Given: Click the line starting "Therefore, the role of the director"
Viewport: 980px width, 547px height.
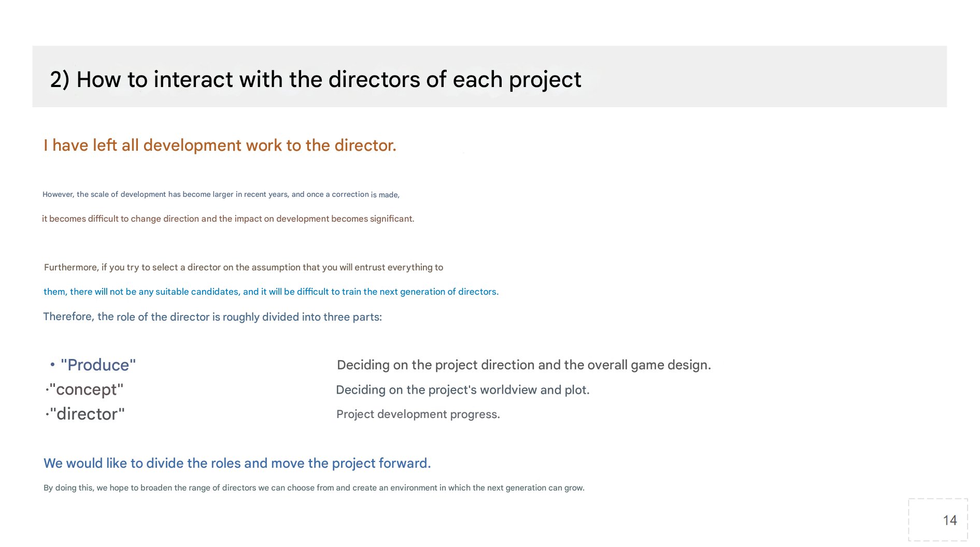Looking at the screenshot, I should click(x=212, y=317).
